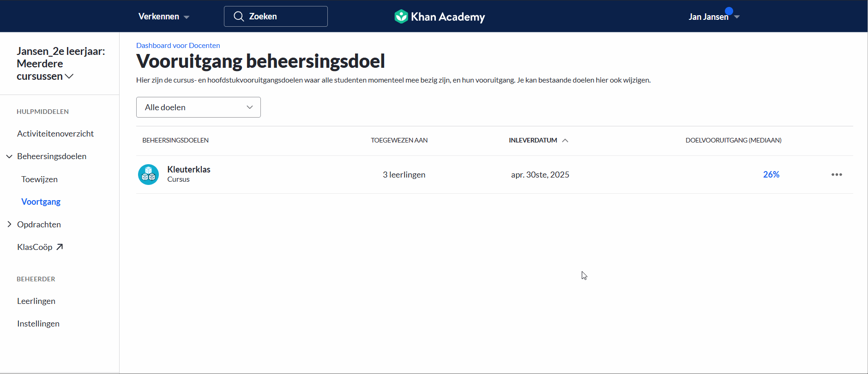
Task: Select Voortgang in the sidebar
Action: coord(41,202)
